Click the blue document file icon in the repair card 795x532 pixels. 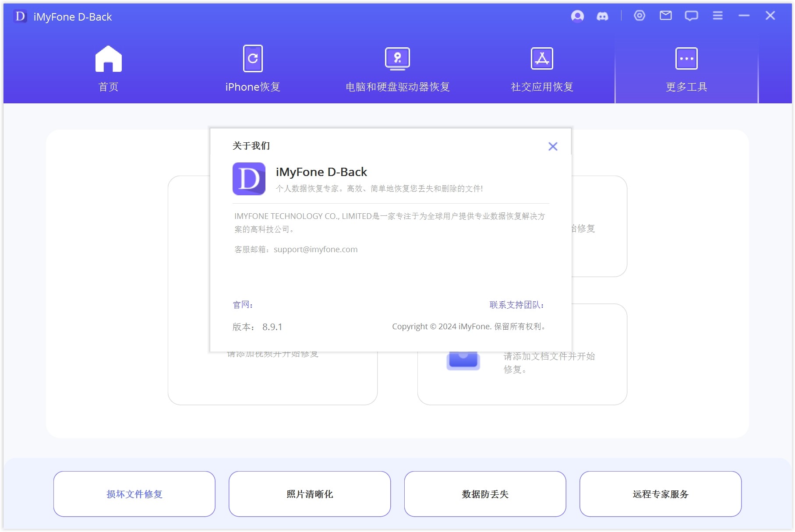(x=463, y=361)
